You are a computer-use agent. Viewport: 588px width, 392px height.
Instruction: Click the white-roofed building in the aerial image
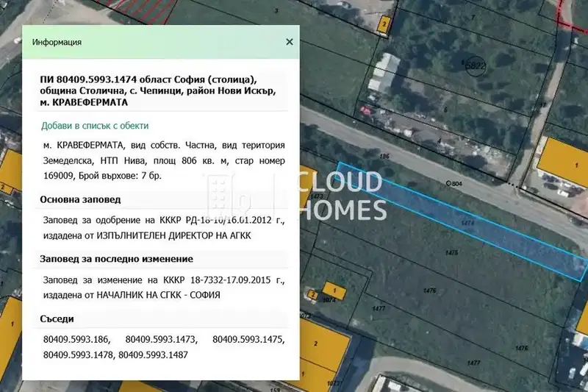(384, 73)
